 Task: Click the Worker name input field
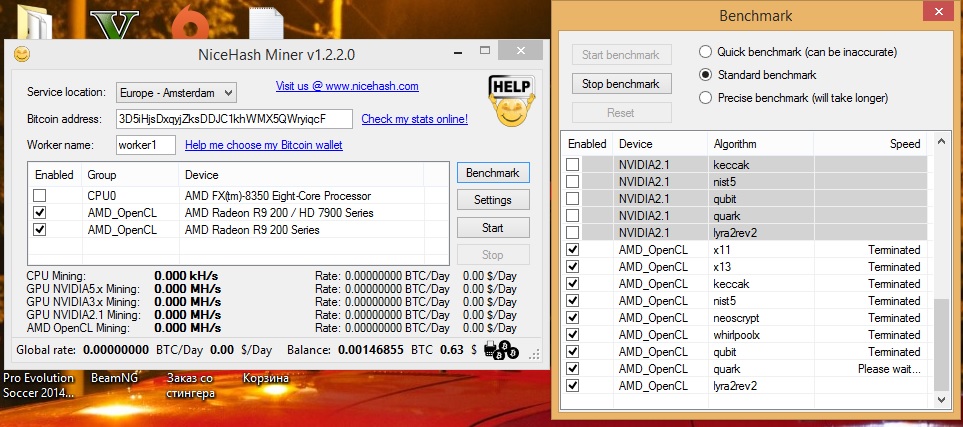pyautogui.click(x=146, y=145)
